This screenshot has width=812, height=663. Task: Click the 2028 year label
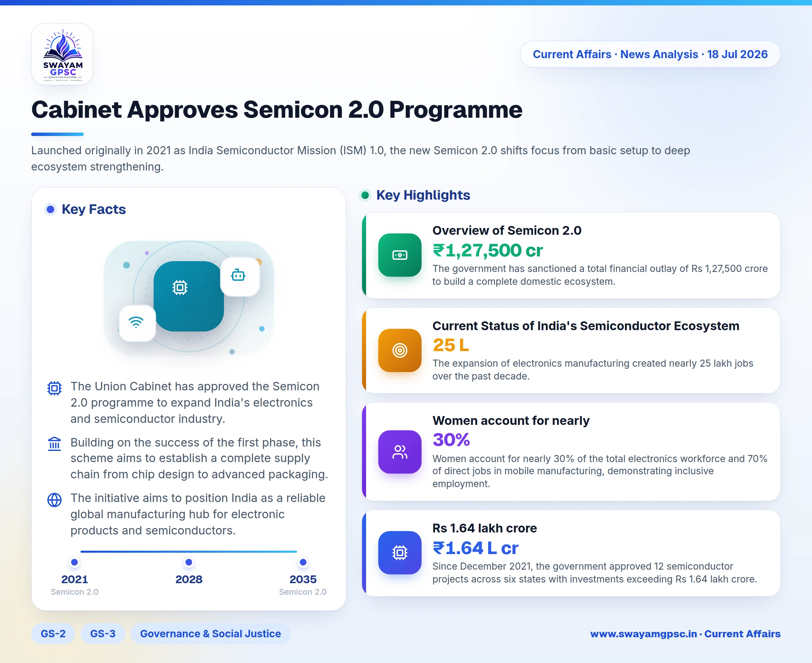[x=189, y=579]
